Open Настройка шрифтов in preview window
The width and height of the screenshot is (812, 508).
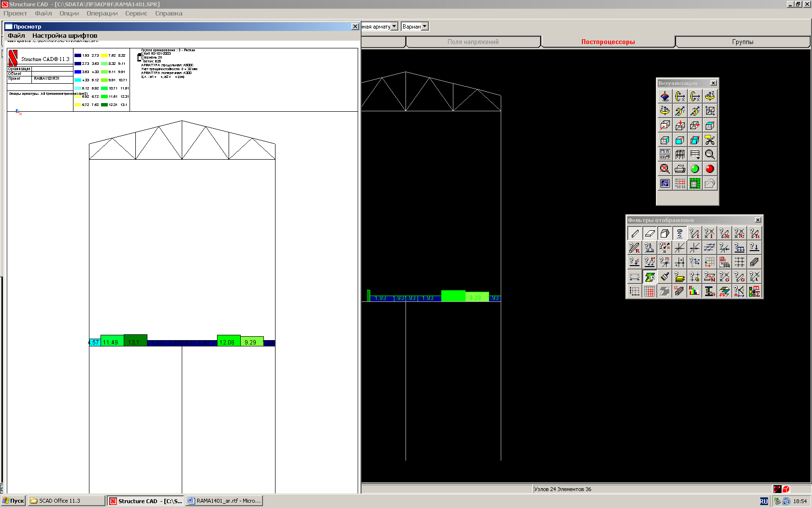[x=65, y=35]
